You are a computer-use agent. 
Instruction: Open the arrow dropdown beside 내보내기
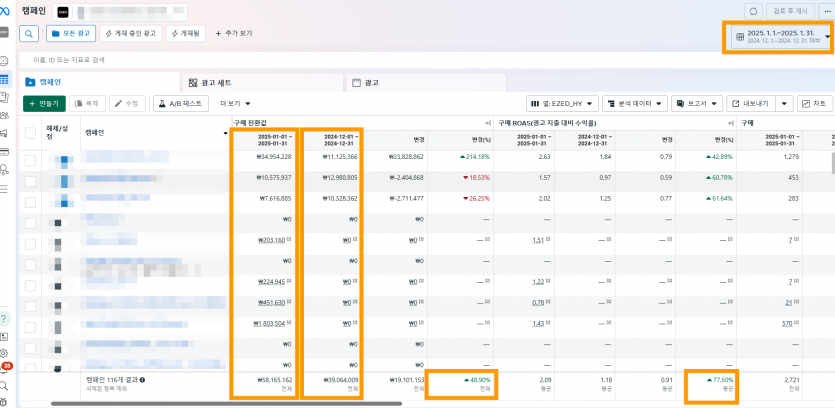coord(784,103)
